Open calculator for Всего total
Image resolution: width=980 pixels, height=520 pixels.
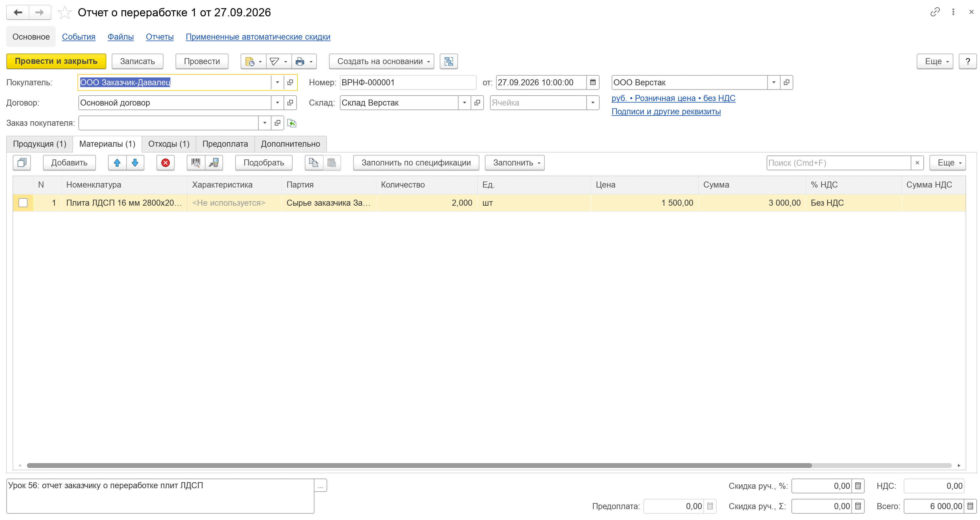click(971, 506)
